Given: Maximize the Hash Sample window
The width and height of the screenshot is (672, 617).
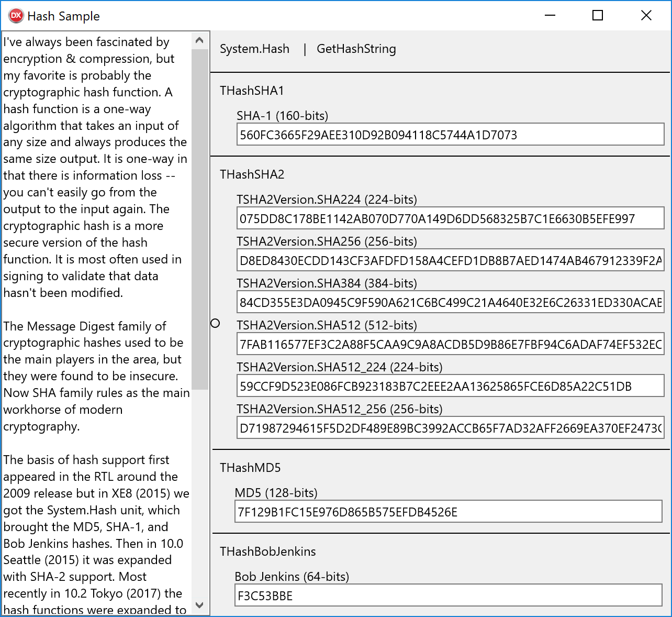Looking at the screenshot, I should click(x=598, y=16).
